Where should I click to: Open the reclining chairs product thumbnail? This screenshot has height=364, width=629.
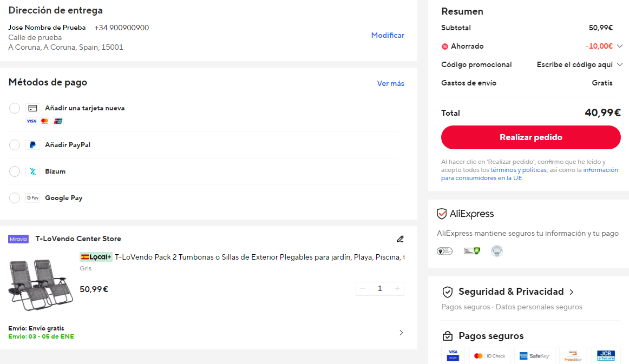41,285
